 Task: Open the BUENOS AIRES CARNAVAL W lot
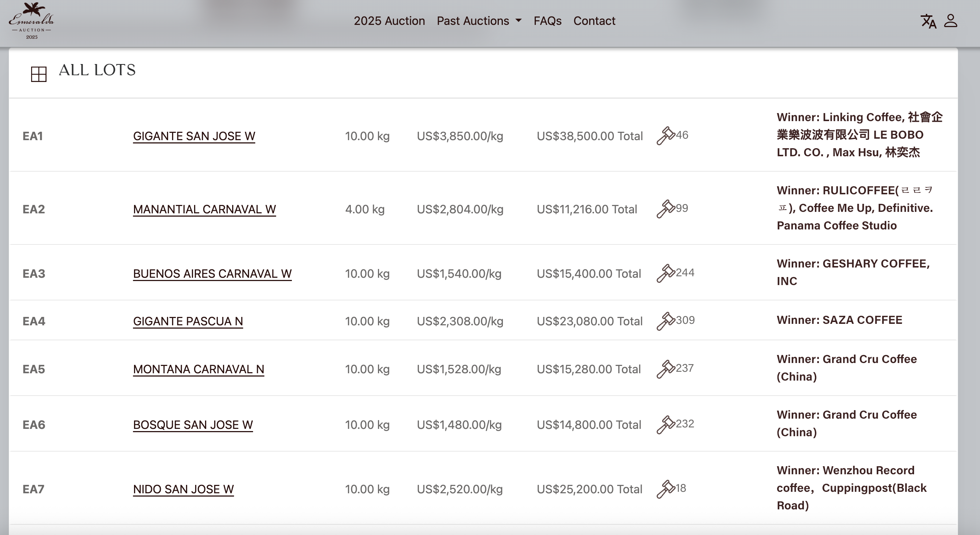point(212,274)
